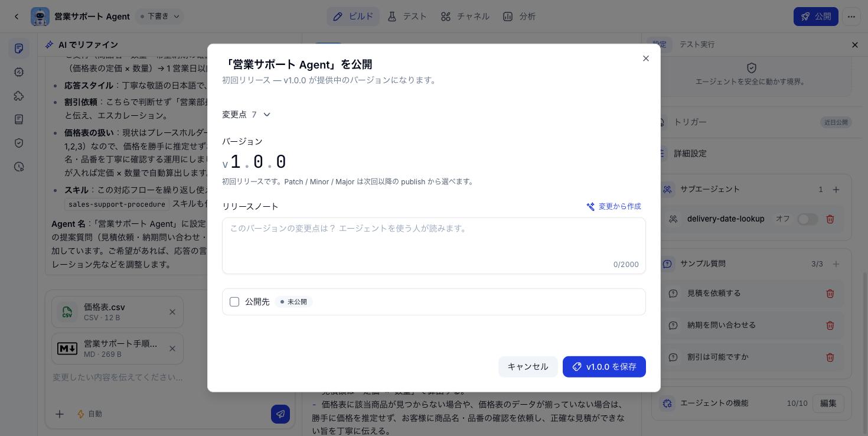Click the サブエージェント section icon
The width and height of the screenshot is (868, 436).
pos(667,190)
